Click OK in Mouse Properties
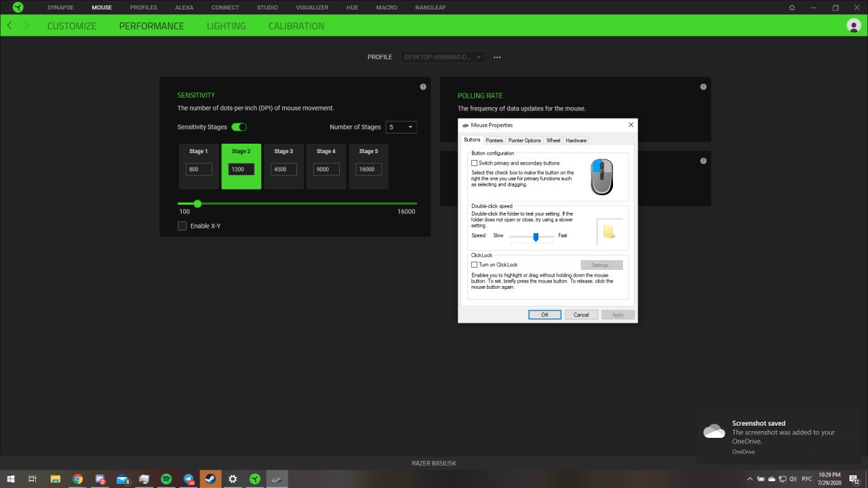The width and height of the screenshot is (868, 488). (545, 314)
